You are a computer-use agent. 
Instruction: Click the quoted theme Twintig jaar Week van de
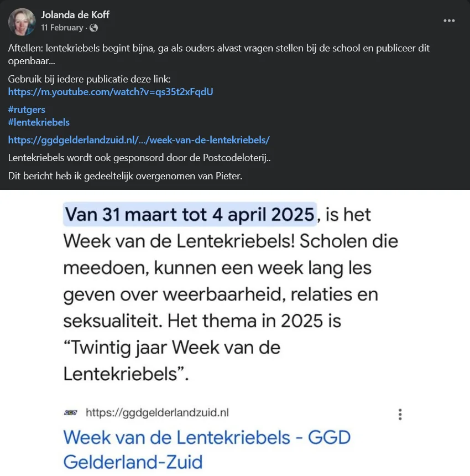click(x=172, y=347)
